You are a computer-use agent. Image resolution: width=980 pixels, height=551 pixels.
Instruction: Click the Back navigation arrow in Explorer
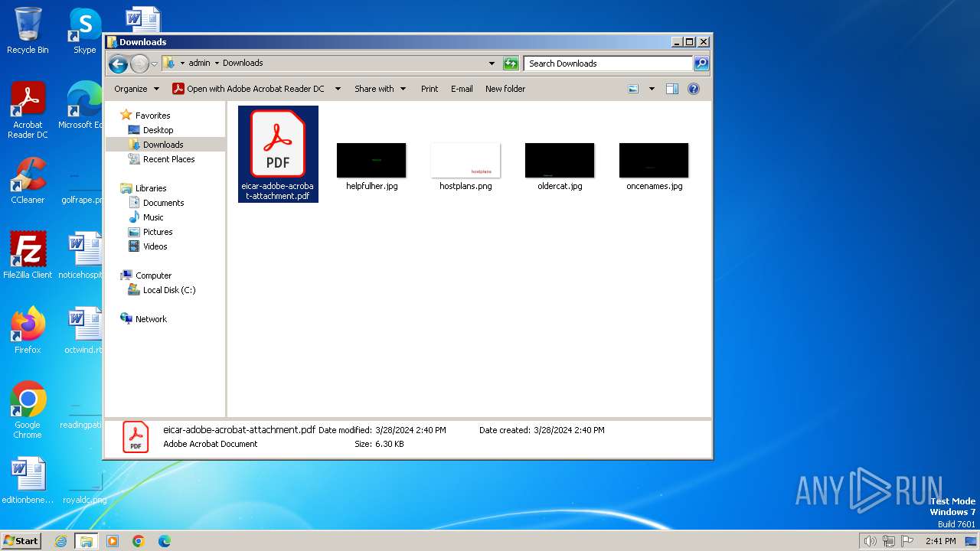(x=118, y=64)
